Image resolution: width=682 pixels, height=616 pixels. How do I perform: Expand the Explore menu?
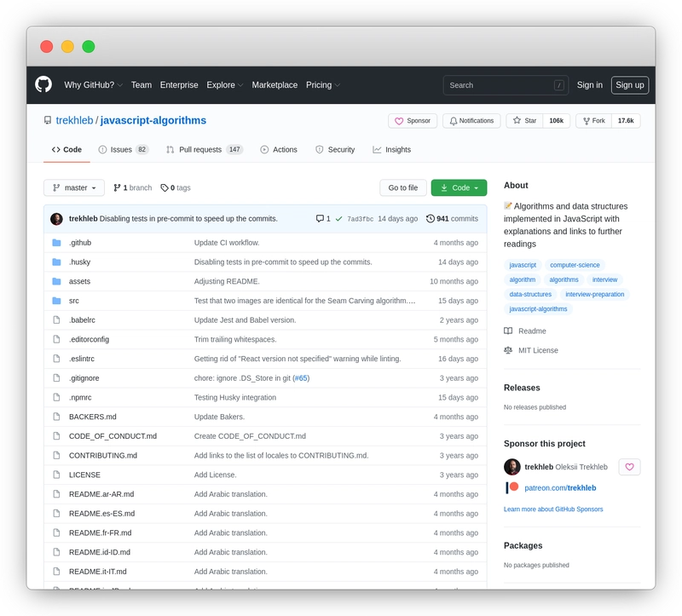224,84
